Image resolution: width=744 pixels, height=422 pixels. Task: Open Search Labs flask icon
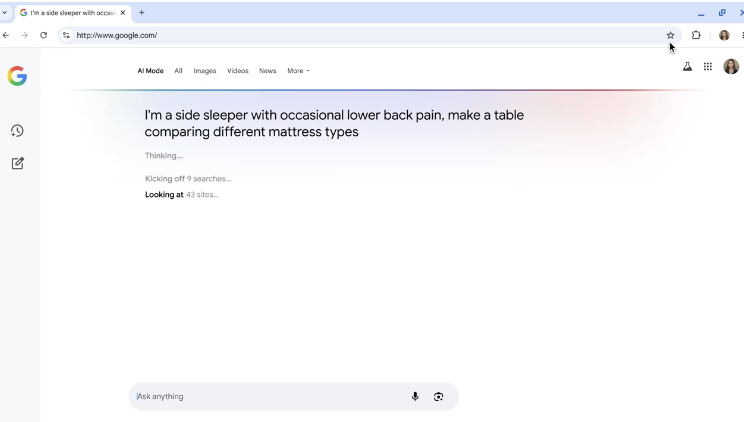687,67
